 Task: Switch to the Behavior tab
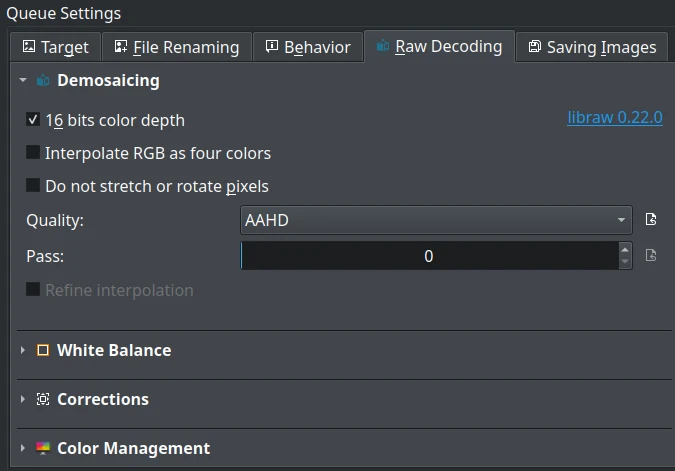pyautogui.click(x=308, y=47)
